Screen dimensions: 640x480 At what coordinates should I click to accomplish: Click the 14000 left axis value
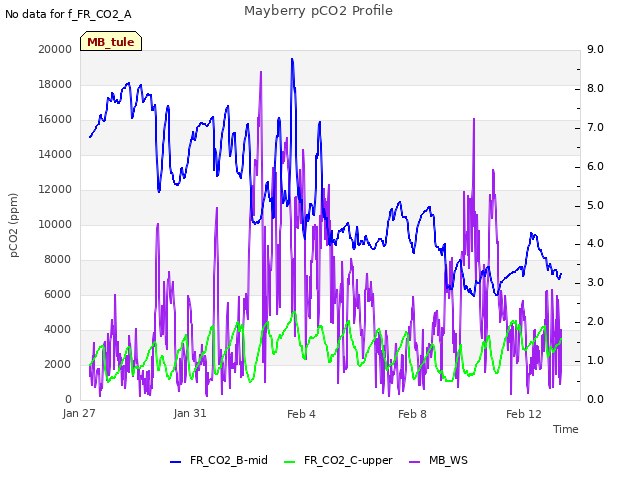point(55,154)
